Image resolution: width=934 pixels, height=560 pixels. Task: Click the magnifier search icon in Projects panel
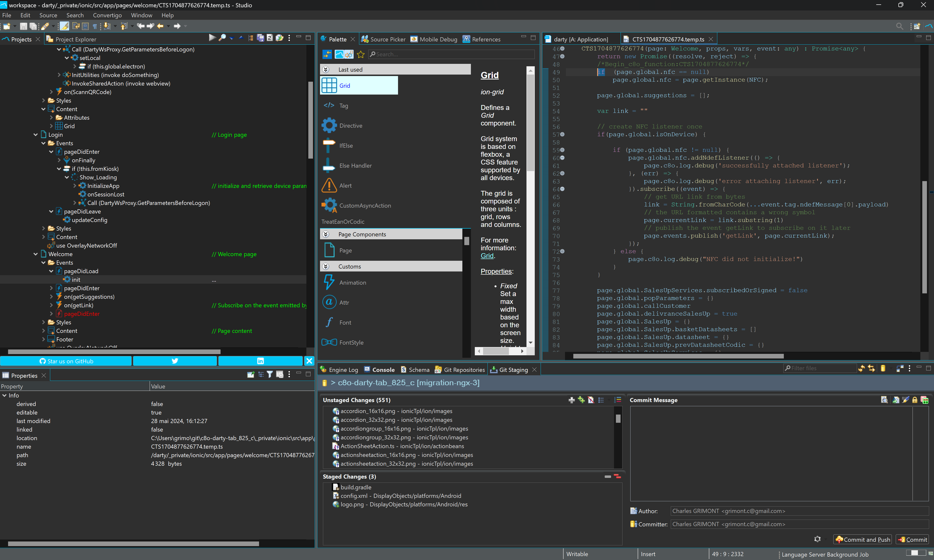coord(222,38)
